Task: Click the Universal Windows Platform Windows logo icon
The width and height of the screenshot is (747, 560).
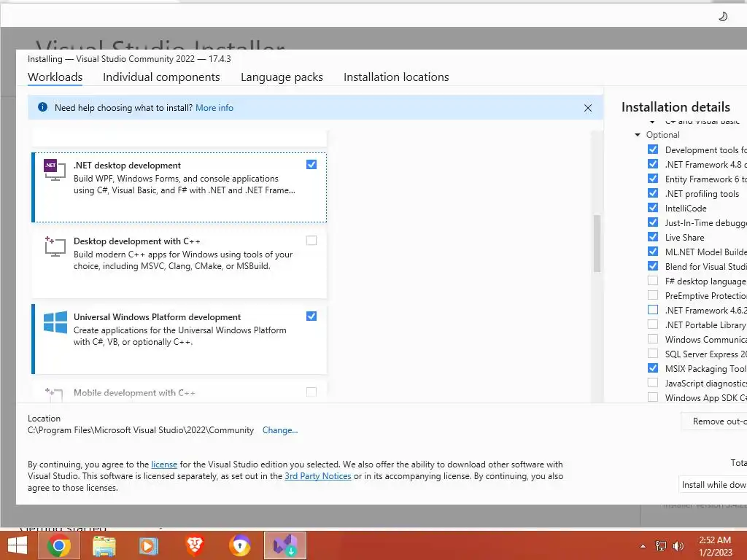Action: point(55,322)
